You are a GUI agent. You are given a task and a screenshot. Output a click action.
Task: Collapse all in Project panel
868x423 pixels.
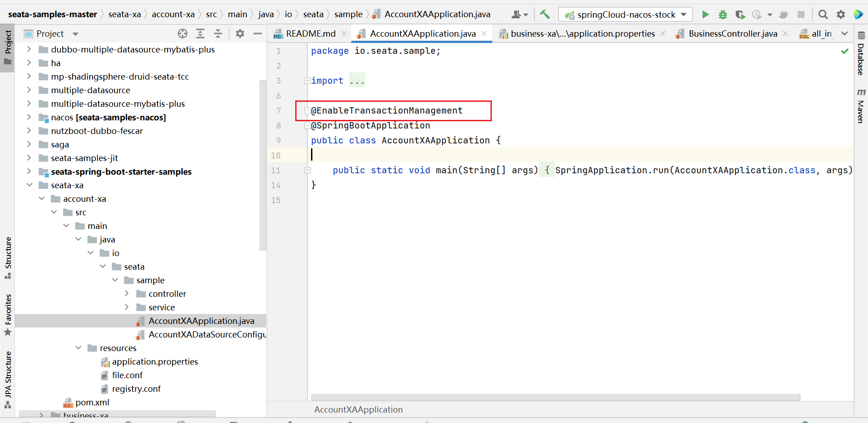(218, 33)
